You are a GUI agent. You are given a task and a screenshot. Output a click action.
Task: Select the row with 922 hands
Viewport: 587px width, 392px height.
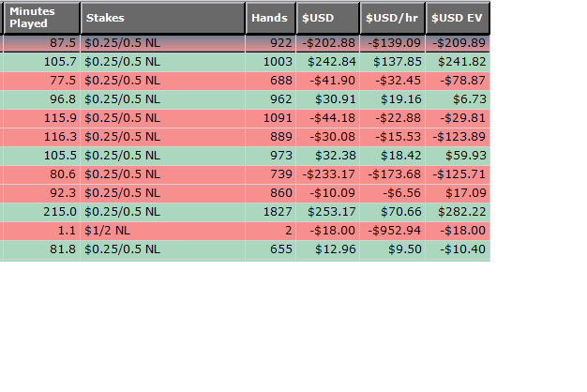pyautogui.click(x=245, y=43)
